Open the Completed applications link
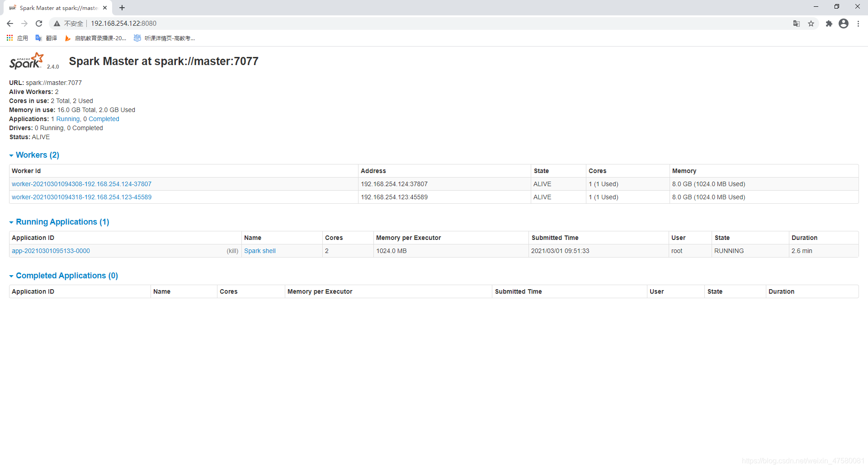The height and width of the screenshot is (469, 868). (104, 119)
